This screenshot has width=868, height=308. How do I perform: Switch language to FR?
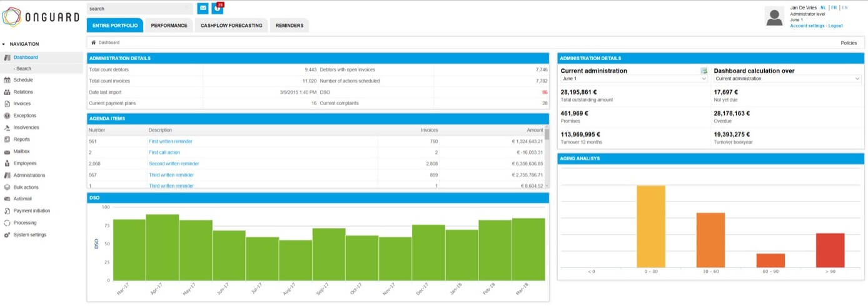[834, 7]
